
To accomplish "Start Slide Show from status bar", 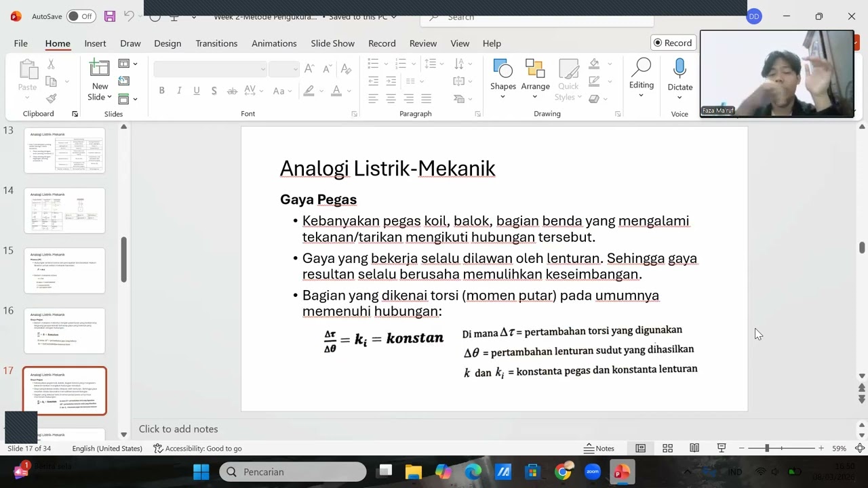I will [722, 448].
